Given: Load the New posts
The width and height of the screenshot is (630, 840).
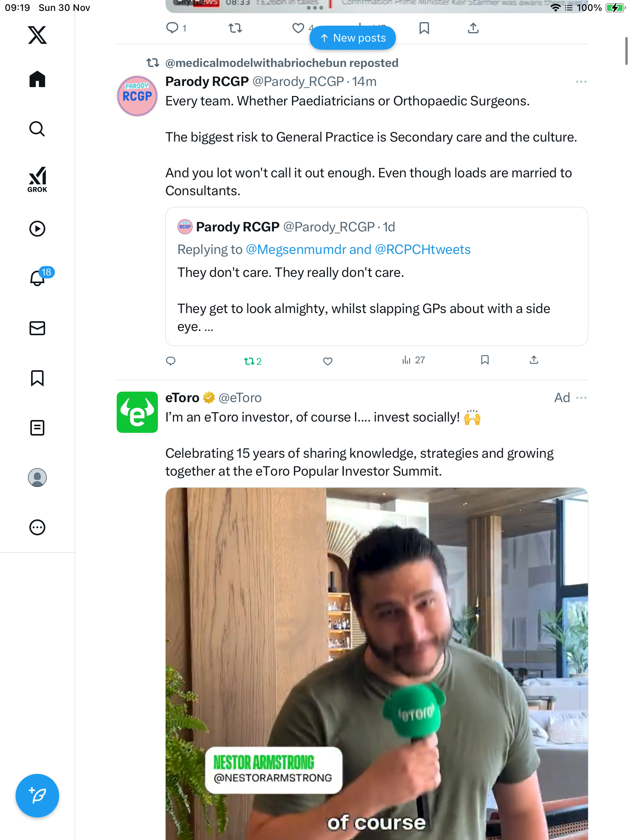Looking at the screenshot, I should 353,38.
